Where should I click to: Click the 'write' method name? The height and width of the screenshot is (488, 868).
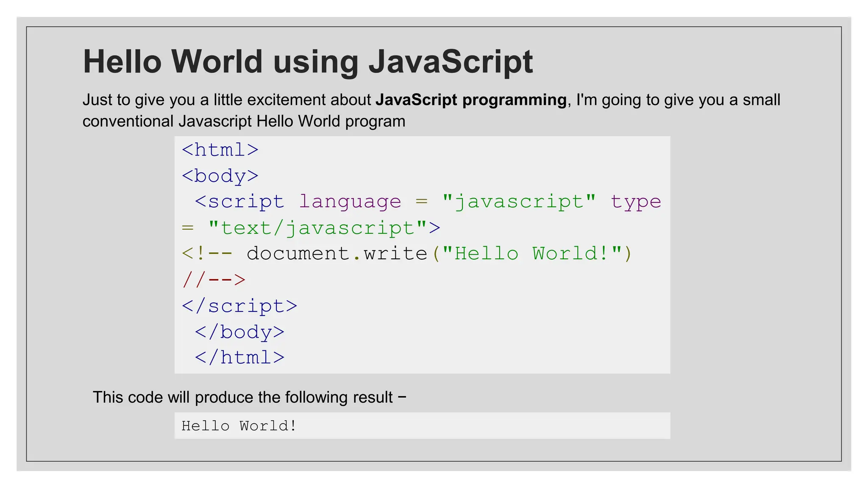[x=395, y=254]
